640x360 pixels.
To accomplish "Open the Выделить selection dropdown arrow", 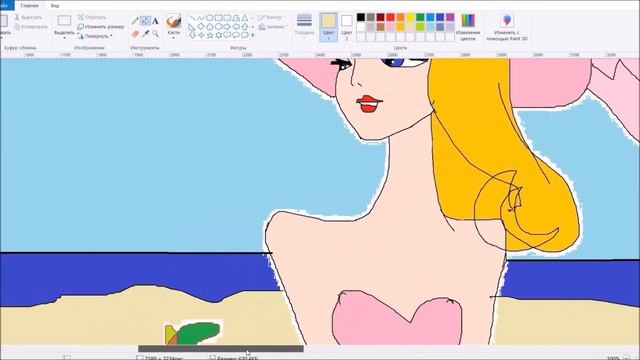I will click(64, 38).
